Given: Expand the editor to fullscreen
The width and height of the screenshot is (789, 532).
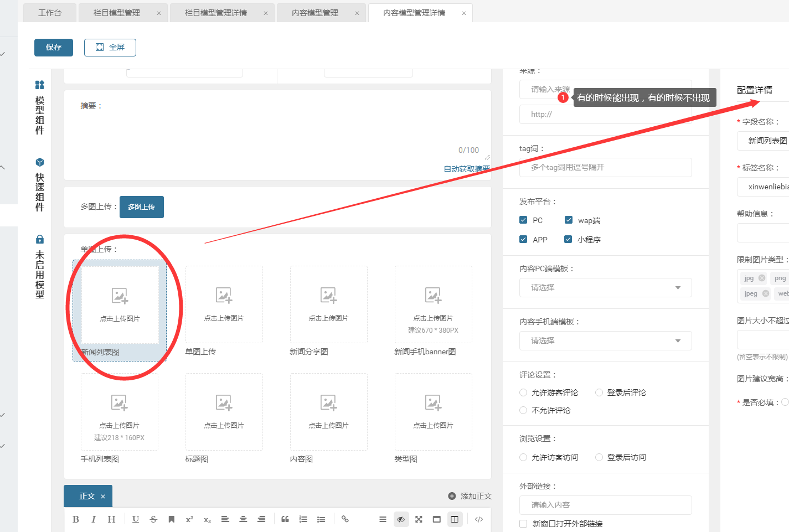Looking at the screenshot, I should 419,519.
